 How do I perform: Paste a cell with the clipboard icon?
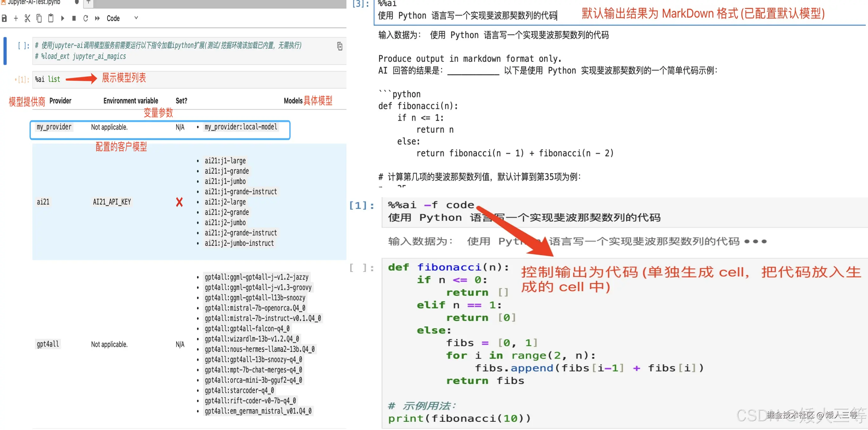pyautogui.click(x=51, y=18)
